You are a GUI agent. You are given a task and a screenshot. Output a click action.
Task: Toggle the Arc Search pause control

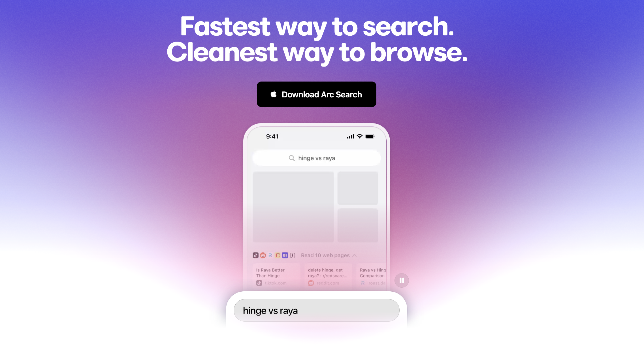coord(401,280)
